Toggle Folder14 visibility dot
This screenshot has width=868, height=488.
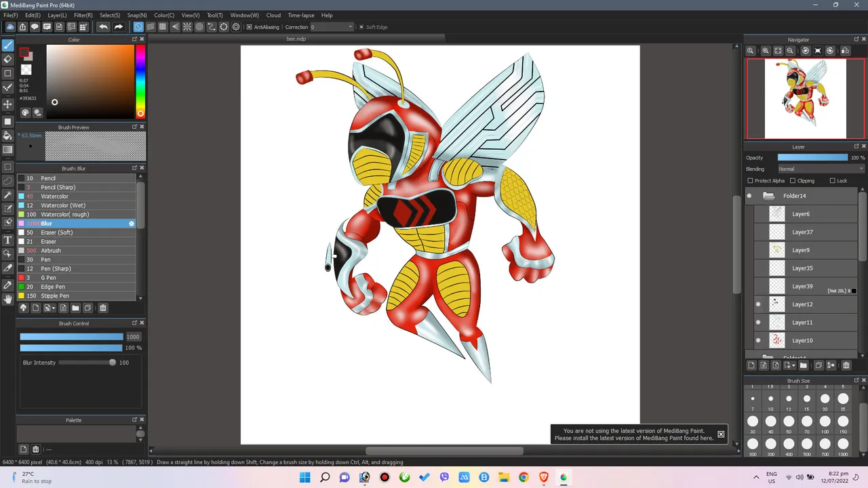point(749,196)
